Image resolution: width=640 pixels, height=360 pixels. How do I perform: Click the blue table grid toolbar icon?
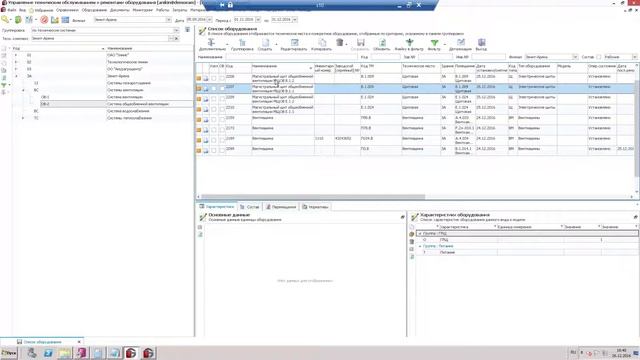click(x=65, y=19)
